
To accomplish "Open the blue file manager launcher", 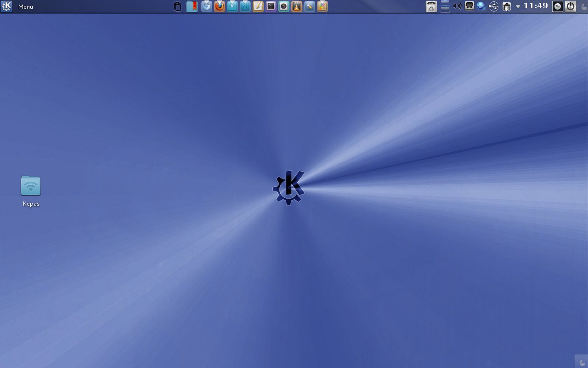I will (245, 6).
